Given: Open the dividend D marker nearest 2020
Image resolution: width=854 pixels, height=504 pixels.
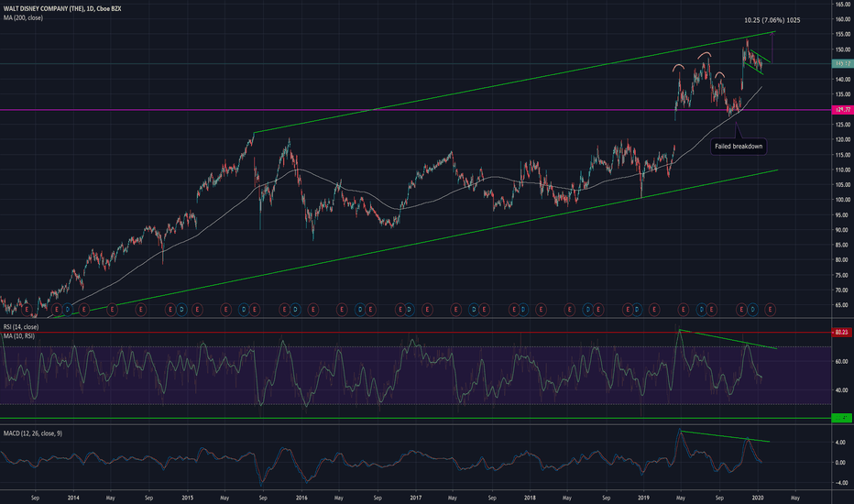Looking at the screenshot, I should (x=752, y=310).
